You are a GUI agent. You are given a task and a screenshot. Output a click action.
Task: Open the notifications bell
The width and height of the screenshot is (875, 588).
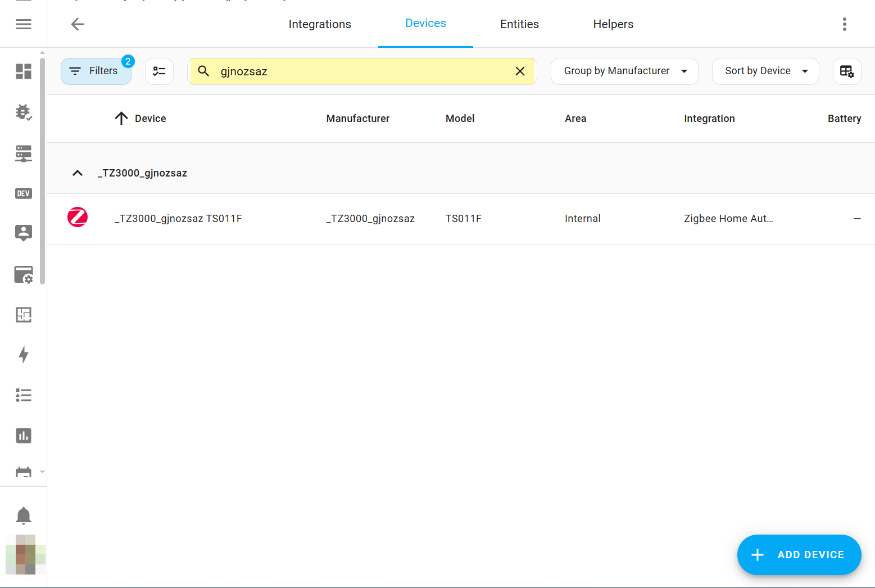tap(24, 515)
